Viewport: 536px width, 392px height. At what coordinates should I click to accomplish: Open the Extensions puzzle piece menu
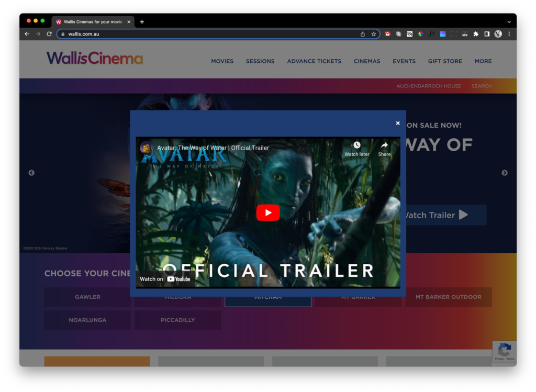(476, 34)
